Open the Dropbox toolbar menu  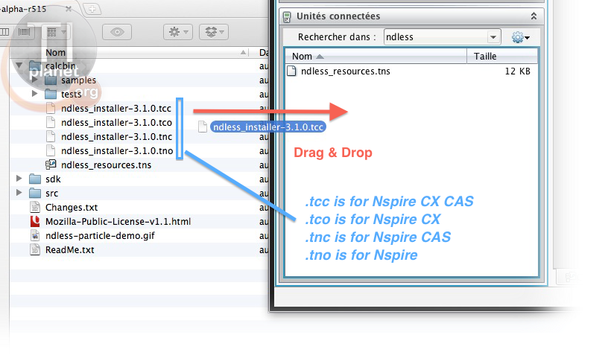point(214,32)
